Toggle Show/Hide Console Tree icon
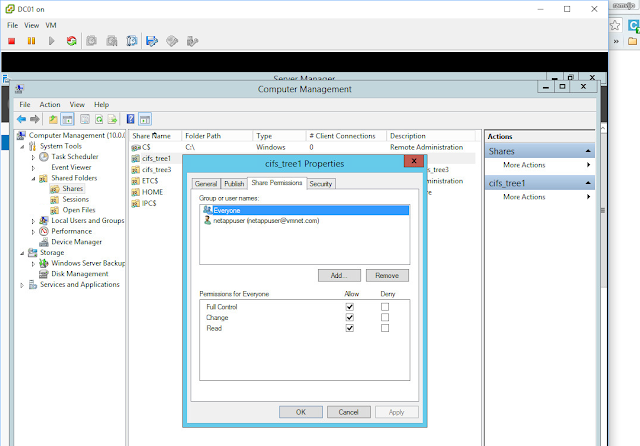The width and height of the screenshot is (640, 446). pos(67,119)
